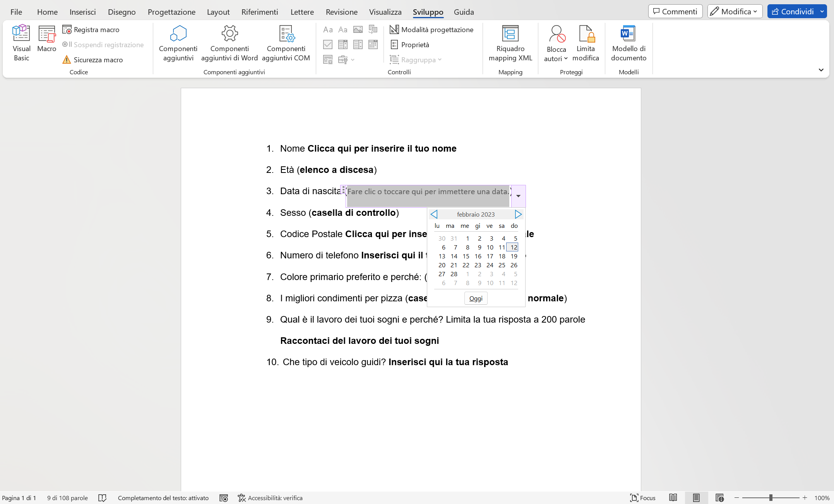The height and width of the screenshot is (504, 834).
Task: Insert a rich text content control
Action: click(x=328, y=29)
